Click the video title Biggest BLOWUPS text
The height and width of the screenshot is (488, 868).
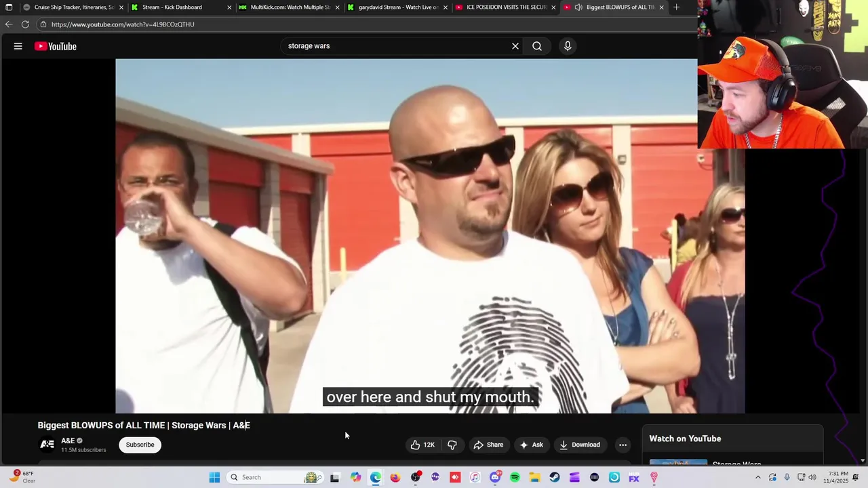click(144, 425)
